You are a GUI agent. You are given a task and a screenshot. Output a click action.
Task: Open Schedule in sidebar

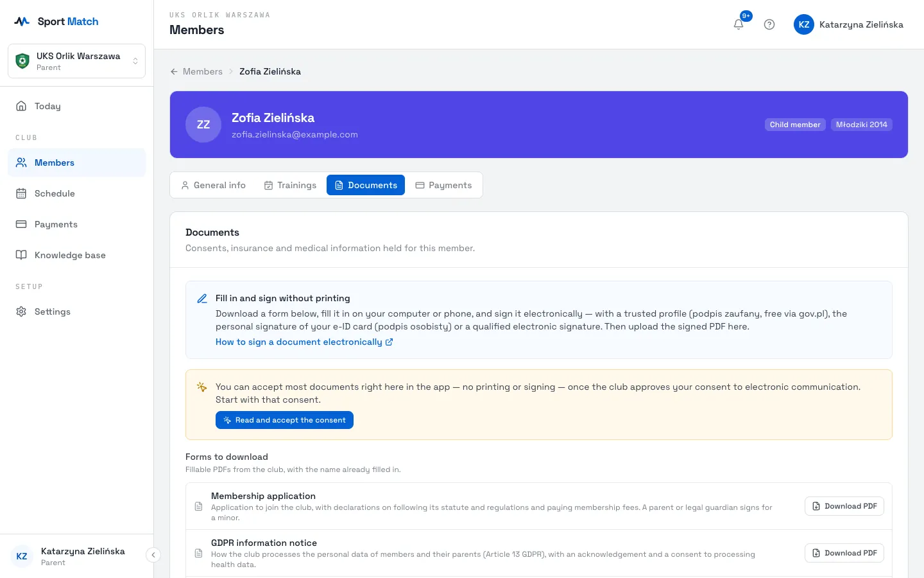[76, 193]
